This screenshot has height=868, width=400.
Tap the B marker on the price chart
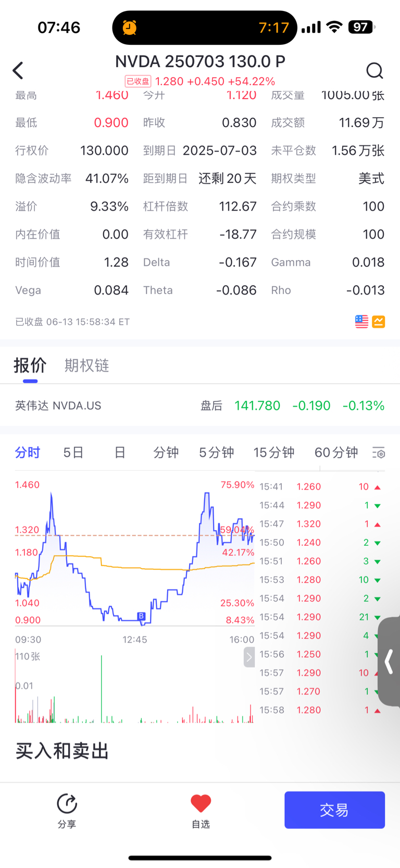click(141, 616)
